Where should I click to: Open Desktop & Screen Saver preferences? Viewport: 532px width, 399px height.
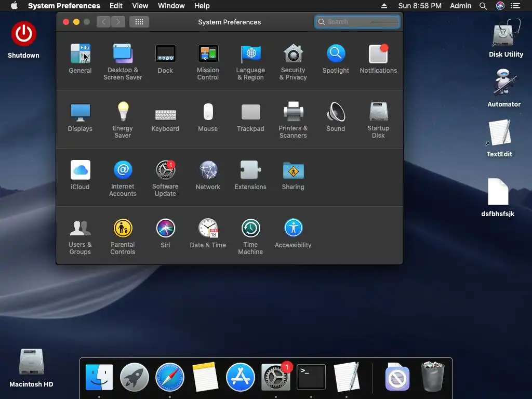pyautogui.click(x=123, y=62)
